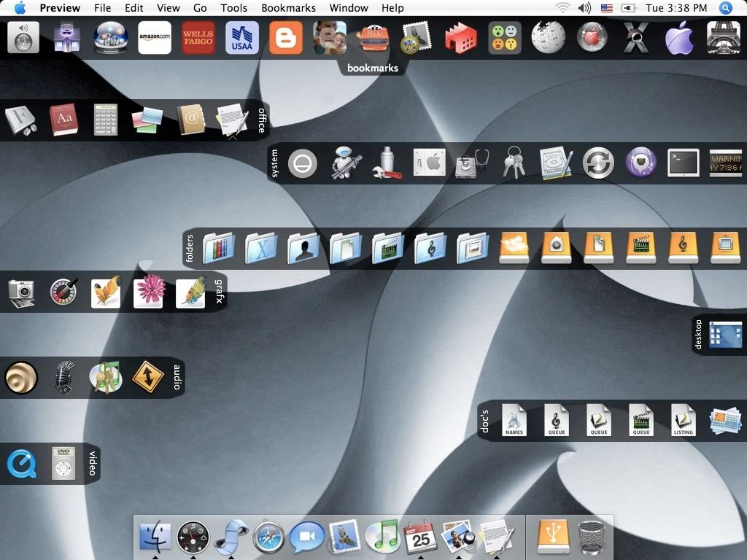This screenshot has width=747, height=560.
Task: Open the LISTING document
Action: pyautogui.click(x=684, y=421)
